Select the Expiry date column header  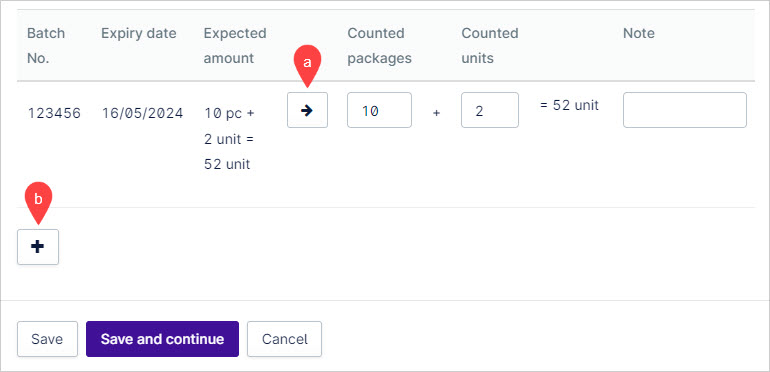click(139, 33)
